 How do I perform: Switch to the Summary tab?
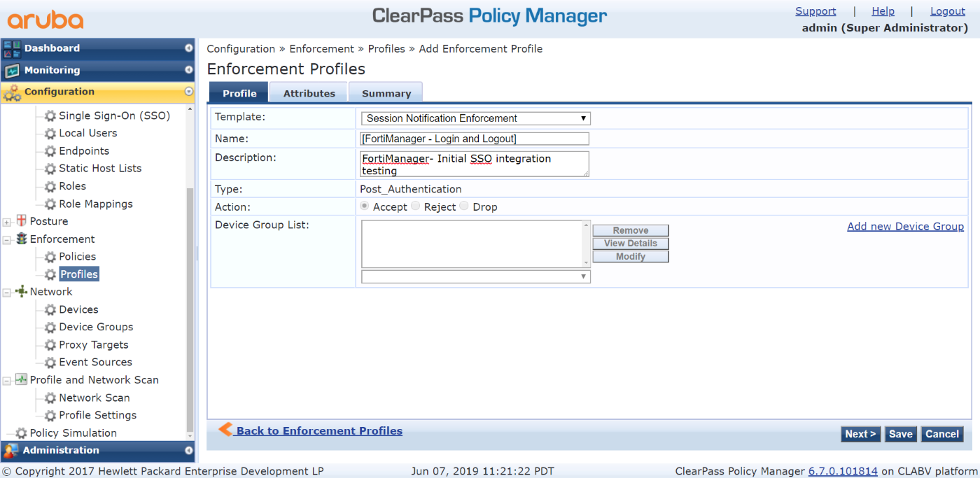(x=386, y=93)
